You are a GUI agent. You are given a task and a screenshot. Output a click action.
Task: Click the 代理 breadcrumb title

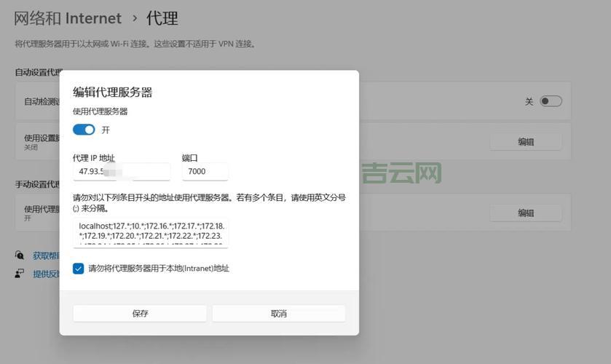pyautogui.click(x=162, y=18)
